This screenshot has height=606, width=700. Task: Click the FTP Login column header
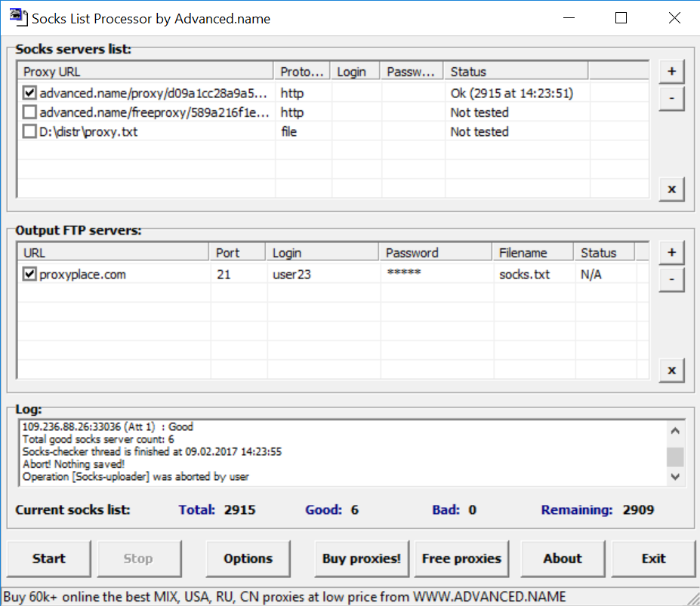tap(322, 253)
